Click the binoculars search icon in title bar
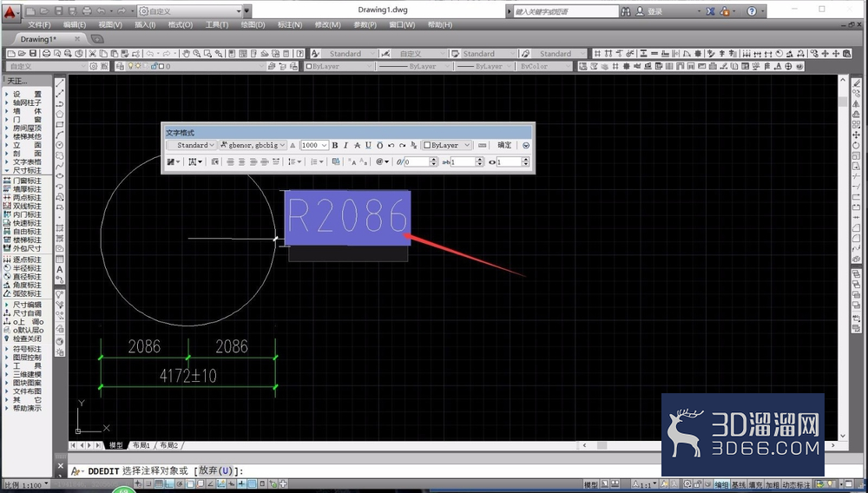This screenshot has height=493, width=868. pyautogui.click(x=626, y=11)
